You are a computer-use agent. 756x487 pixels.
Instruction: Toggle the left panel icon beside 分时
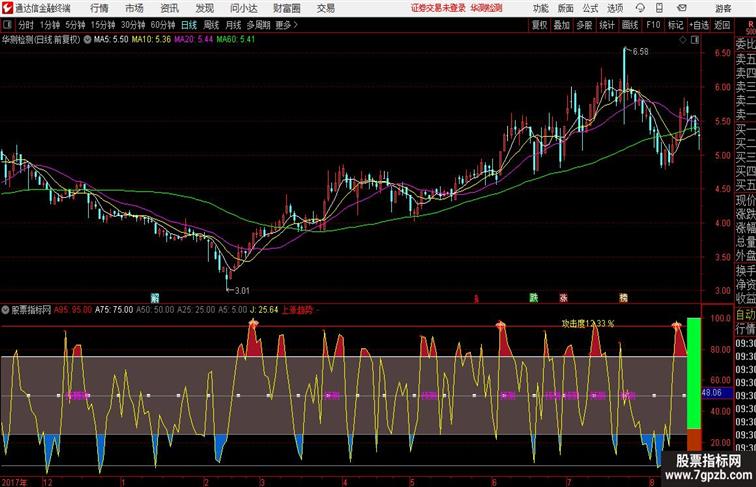[x=7, y=25]
